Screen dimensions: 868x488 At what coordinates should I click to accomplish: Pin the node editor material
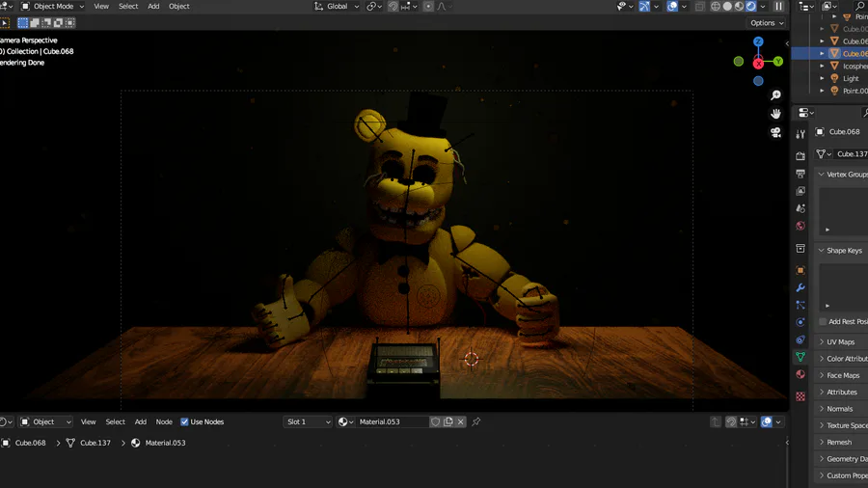[476, 422]
